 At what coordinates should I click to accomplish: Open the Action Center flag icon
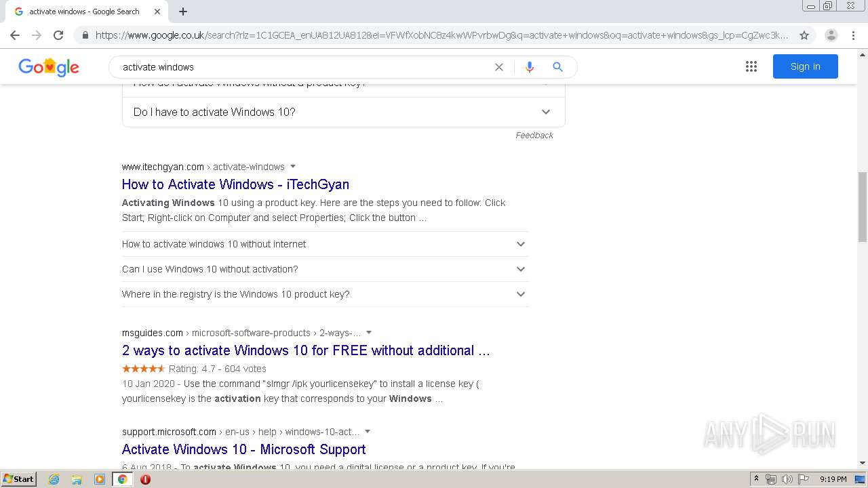coord(804,479)
